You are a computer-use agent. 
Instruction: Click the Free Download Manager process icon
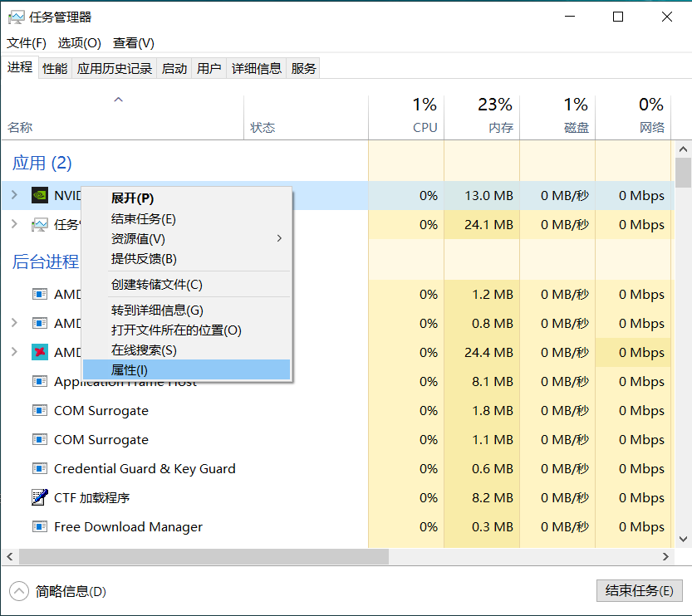[x=39, y=526]
